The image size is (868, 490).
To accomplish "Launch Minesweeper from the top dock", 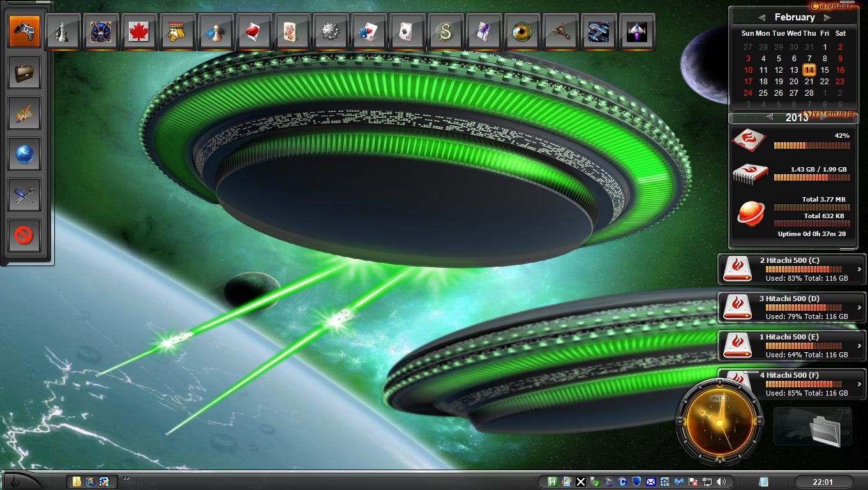I will tap(331, 32).
